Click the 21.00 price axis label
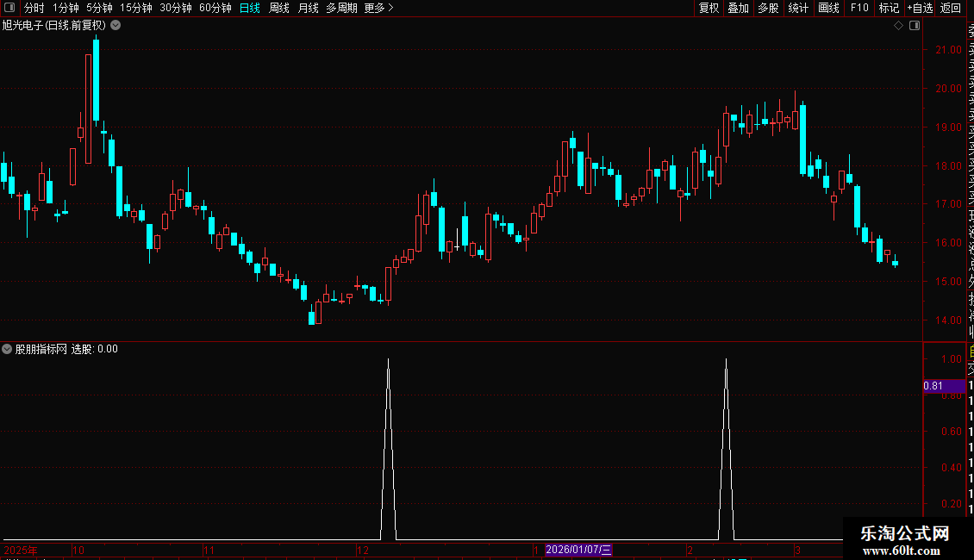The height and width of the screenshot is (560, 974). click(948, 50)
